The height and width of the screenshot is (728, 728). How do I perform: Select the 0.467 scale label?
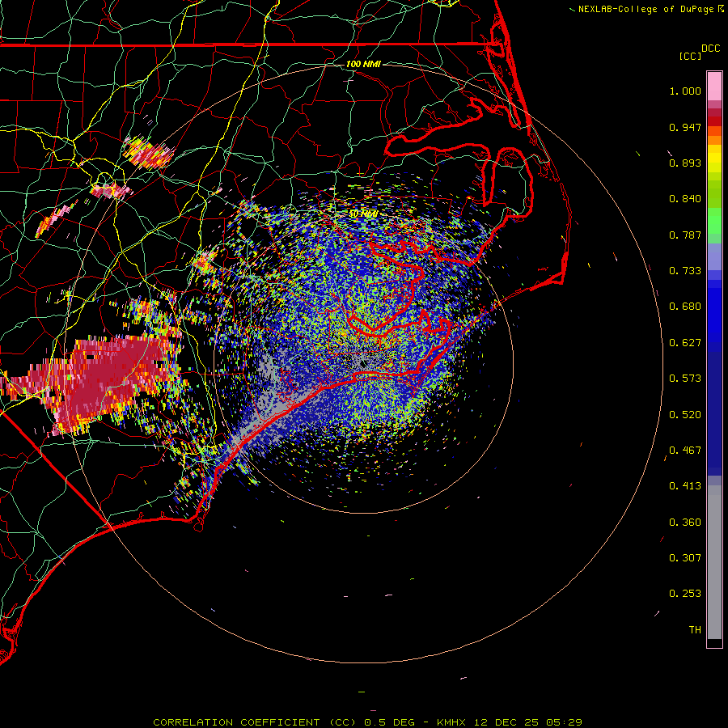(685, 451)
